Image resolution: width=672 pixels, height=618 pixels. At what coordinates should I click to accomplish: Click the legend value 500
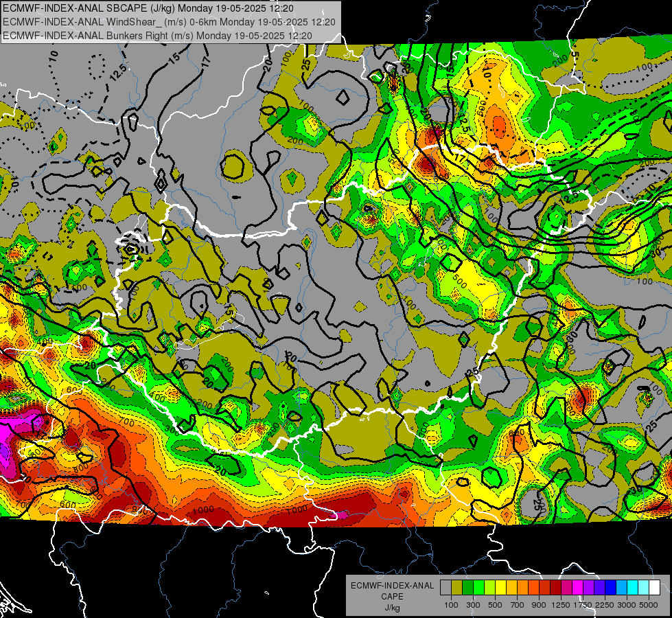point(495,605)
